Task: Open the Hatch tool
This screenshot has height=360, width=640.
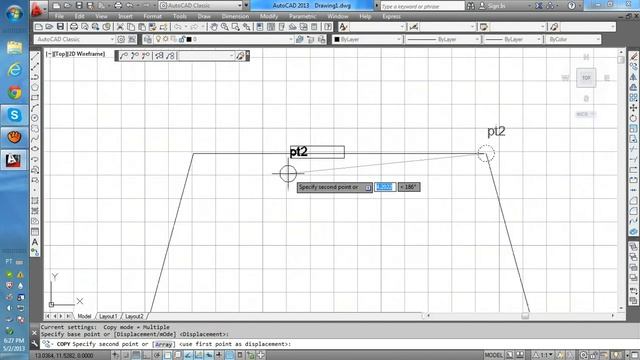Action: [35, 201]
